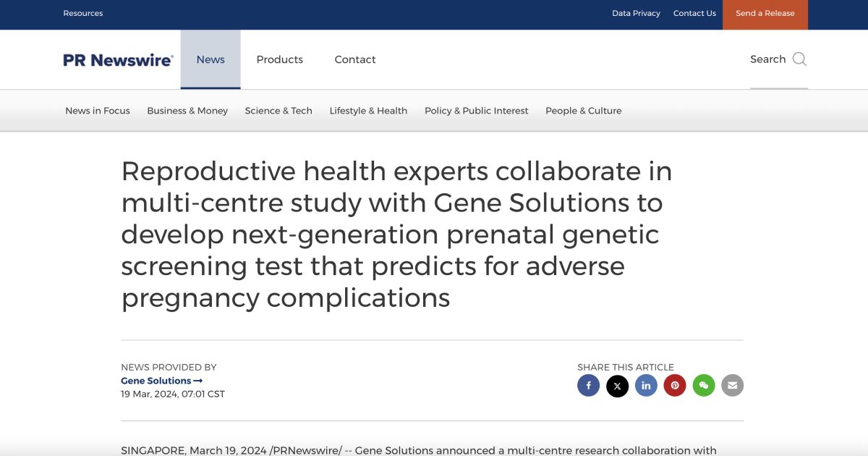Share the article on Facebook

588,385
